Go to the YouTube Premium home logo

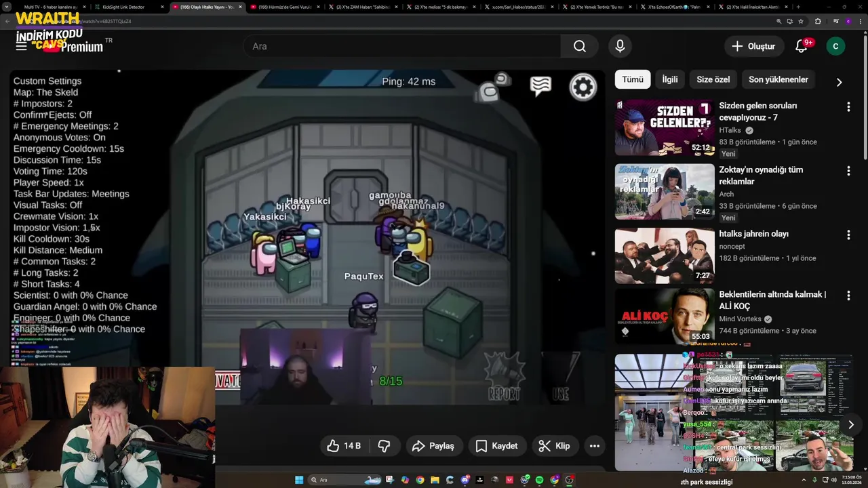[x=73, y=45]
